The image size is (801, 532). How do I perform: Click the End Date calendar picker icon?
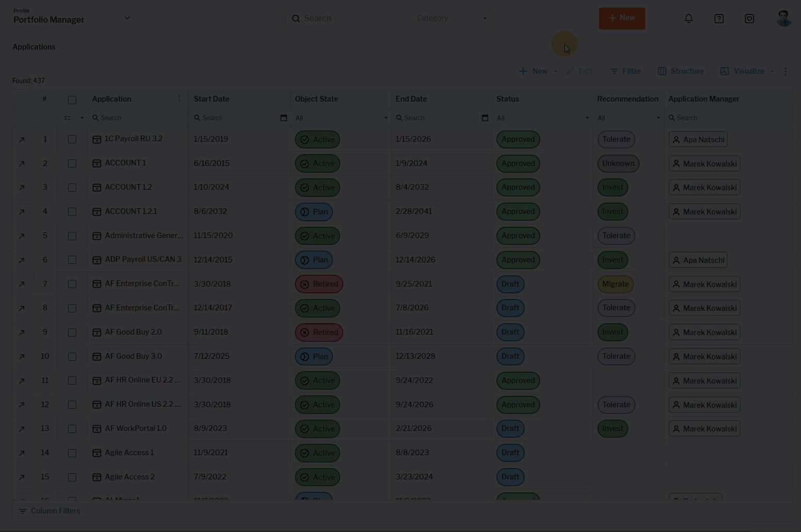(485, 118)
